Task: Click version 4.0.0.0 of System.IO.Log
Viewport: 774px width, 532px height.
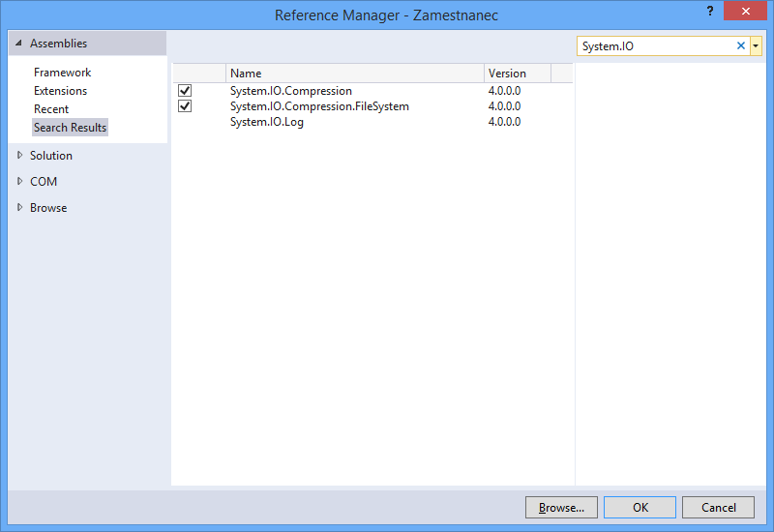Action: [x=504, y=122]
